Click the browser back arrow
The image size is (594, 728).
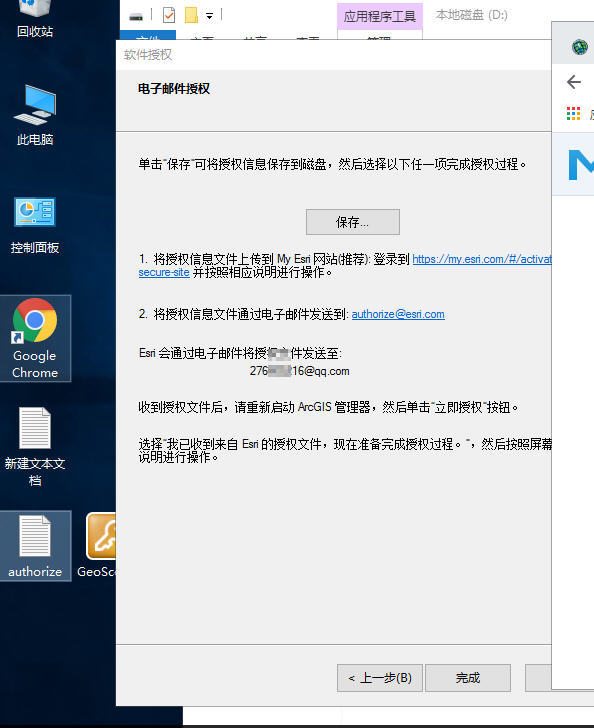(x=574, y=82)
